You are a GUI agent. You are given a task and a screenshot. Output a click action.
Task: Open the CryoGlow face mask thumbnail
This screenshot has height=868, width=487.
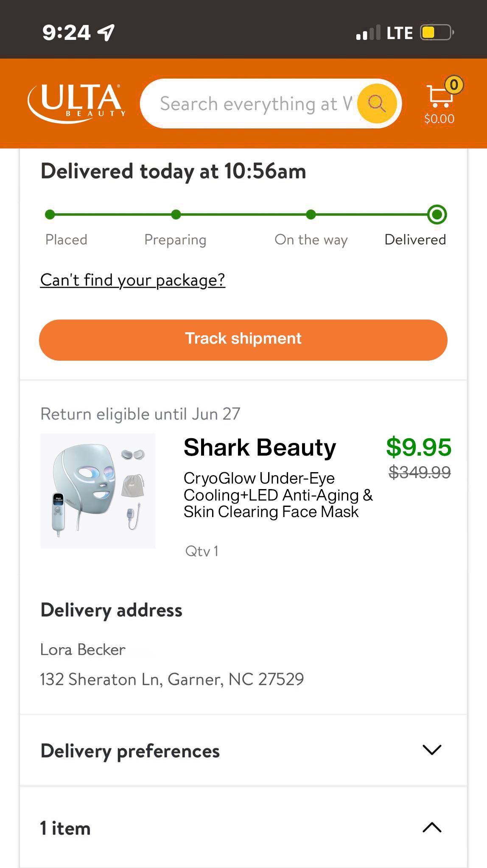(98, 491)
